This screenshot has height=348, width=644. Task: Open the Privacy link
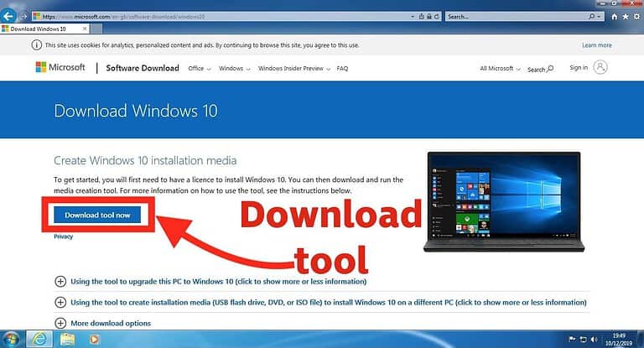click(63, 236)
